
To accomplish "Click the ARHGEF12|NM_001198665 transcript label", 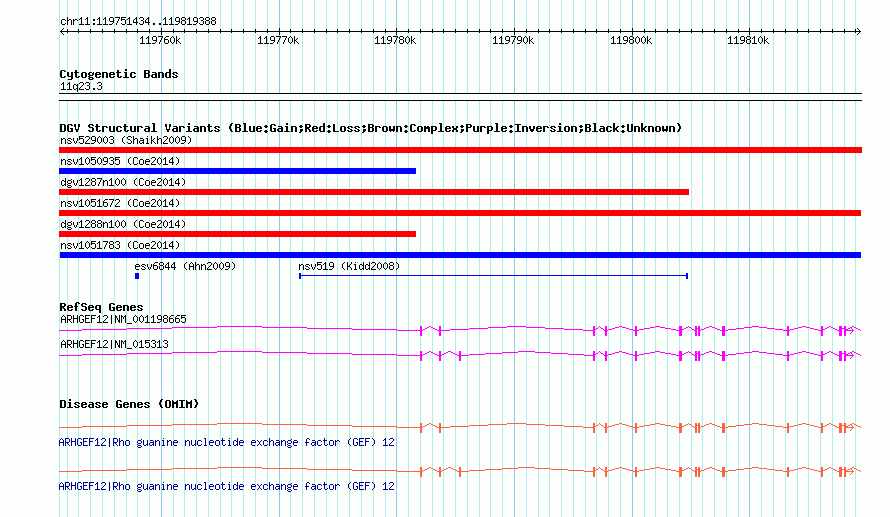I will (123, 320).
